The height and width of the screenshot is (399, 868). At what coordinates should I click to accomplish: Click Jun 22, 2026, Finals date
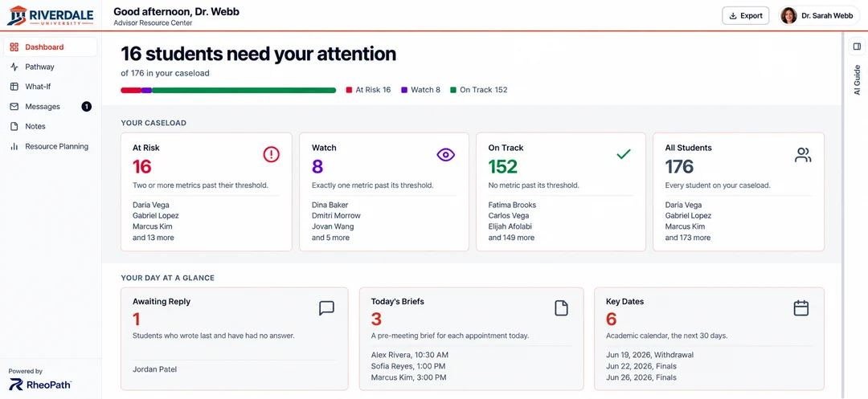tap(641, 366)
